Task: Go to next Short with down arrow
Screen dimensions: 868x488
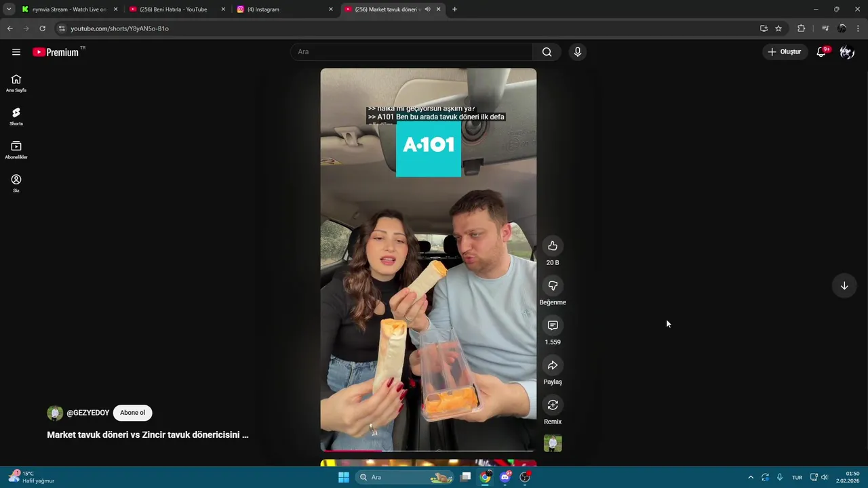Action: click(844, 286)
